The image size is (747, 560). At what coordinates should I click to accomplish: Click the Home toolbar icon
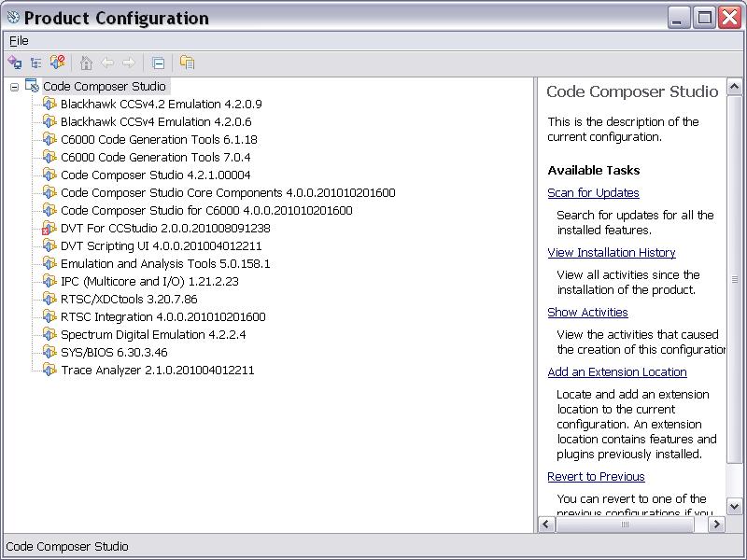point(86,63)
